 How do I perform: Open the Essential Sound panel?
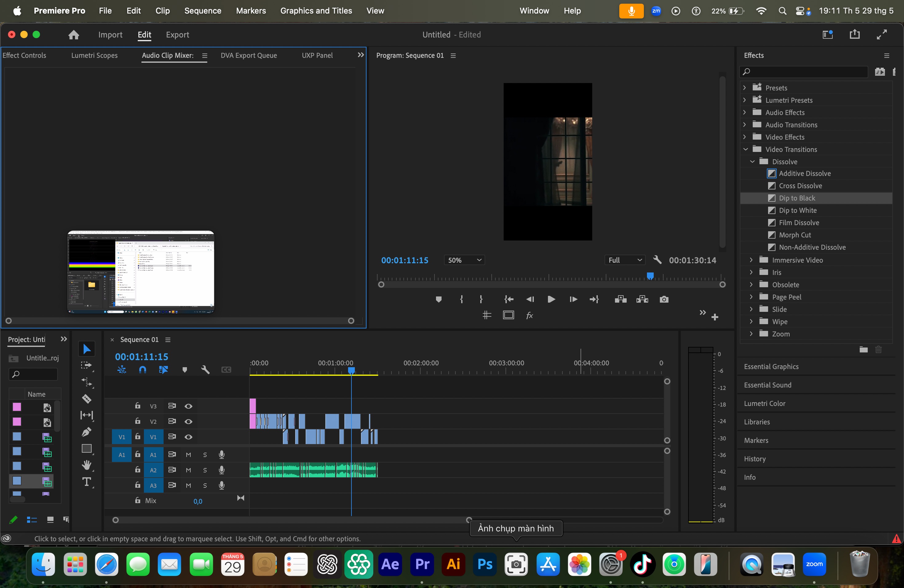click(768, 385)
